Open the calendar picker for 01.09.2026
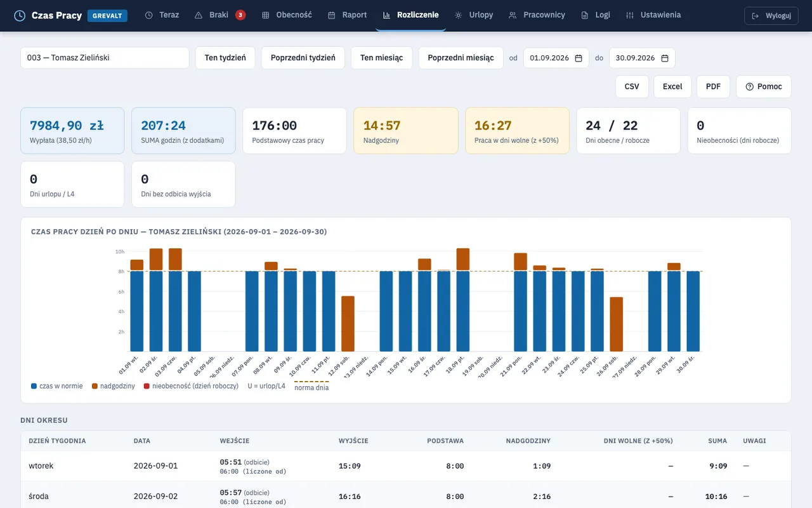 point(579,58)
